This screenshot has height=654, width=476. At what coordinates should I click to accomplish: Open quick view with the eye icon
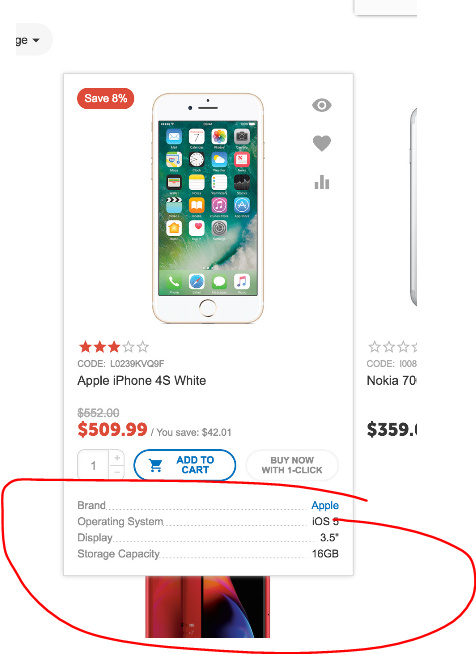pyautogui.click(x=322, y=105)
